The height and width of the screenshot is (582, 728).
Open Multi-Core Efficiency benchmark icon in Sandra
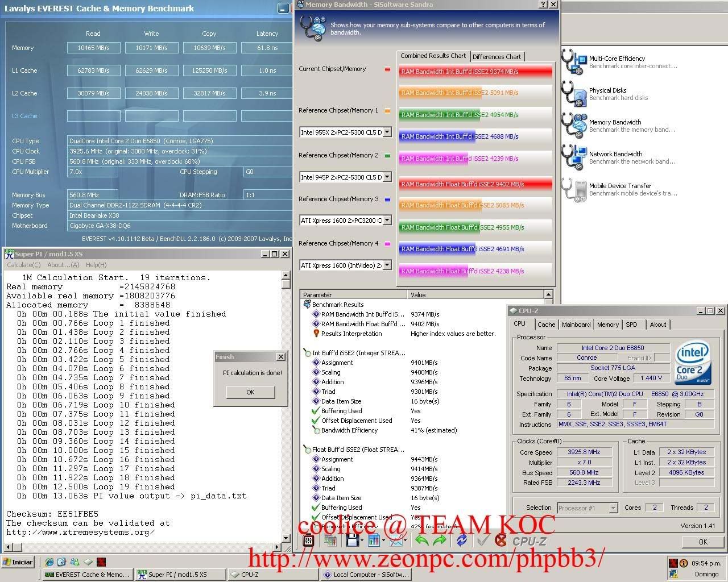tap(574, 61)
